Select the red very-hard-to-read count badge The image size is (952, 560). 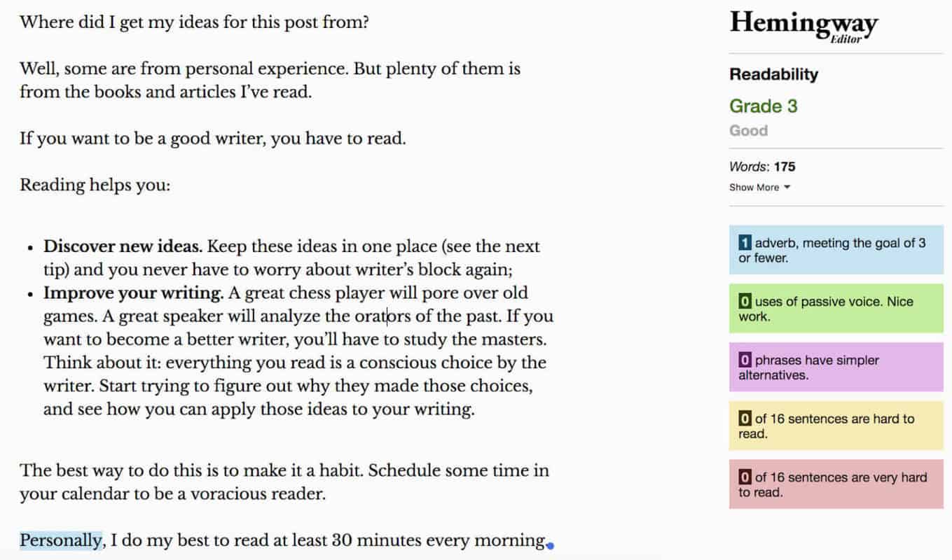coord(745,477)
